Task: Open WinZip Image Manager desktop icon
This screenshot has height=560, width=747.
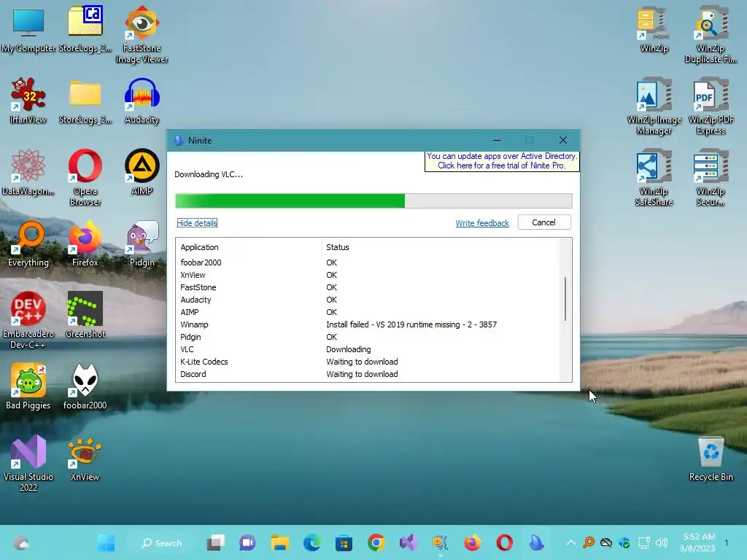Action: coord(654,106)
